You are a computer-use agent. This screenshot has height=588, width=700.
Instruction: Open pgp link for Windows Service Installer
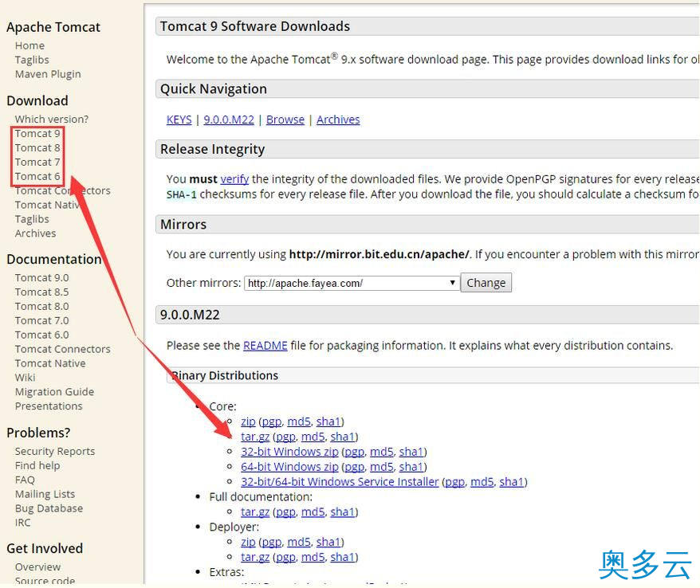tap(455, 482)
